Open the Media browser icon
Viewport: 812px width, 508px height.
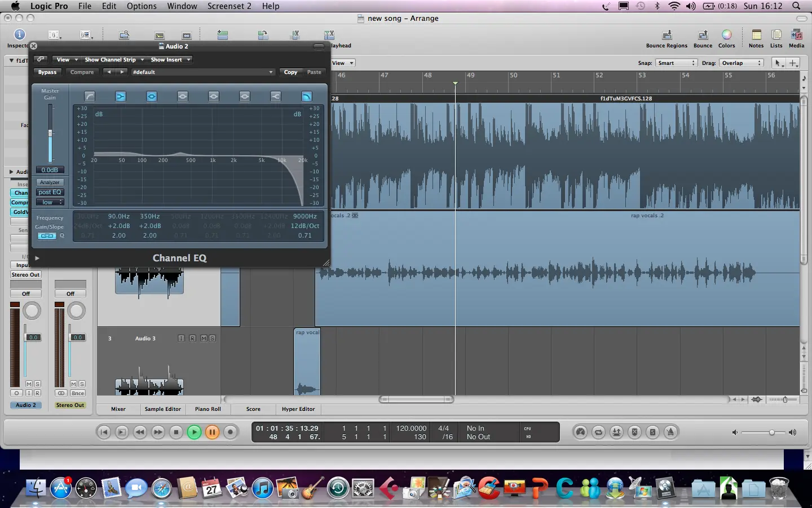797,35
